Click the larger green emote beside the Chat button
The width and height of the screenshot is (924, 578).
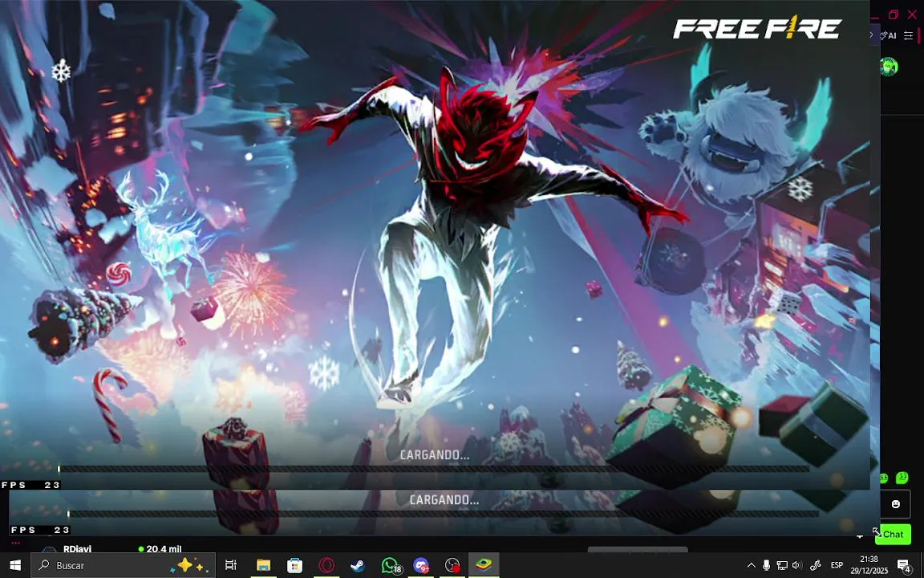coord(902,477)
